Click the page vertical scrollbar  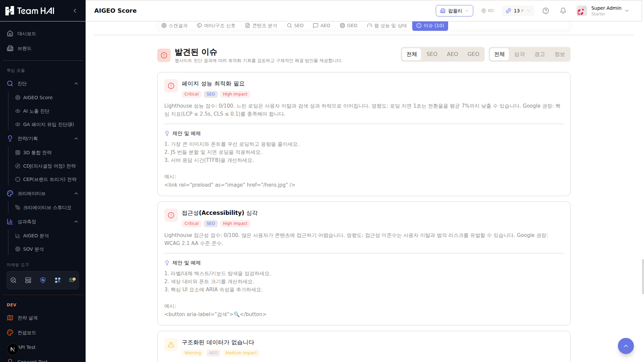point(643,277)
